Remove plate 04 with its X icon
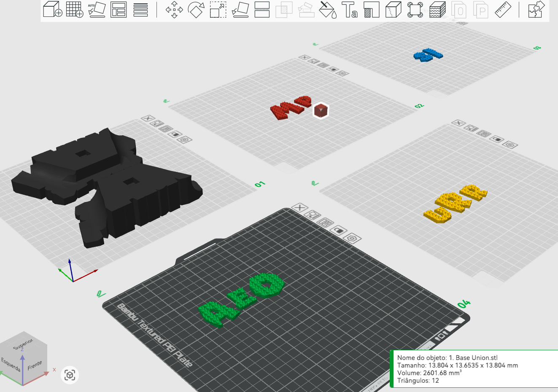Image resolution: width=558 pixels, height=392 pixels. tap(300, 207)
